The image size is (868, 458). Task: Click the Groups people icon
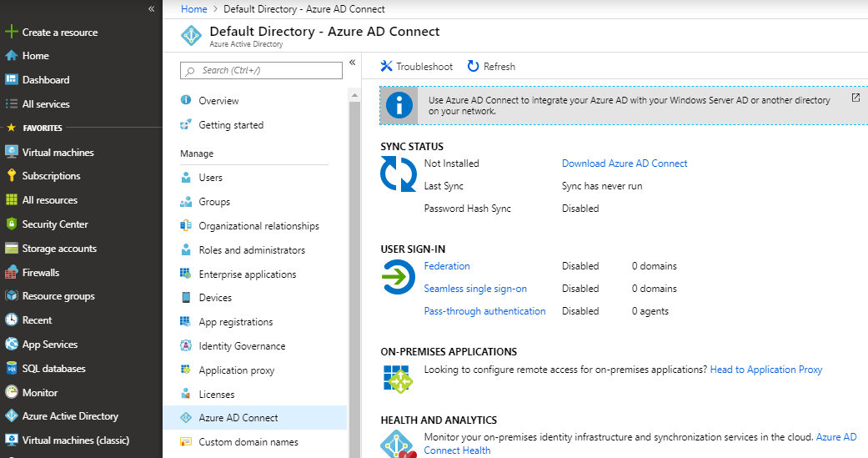tap(186, 202)
